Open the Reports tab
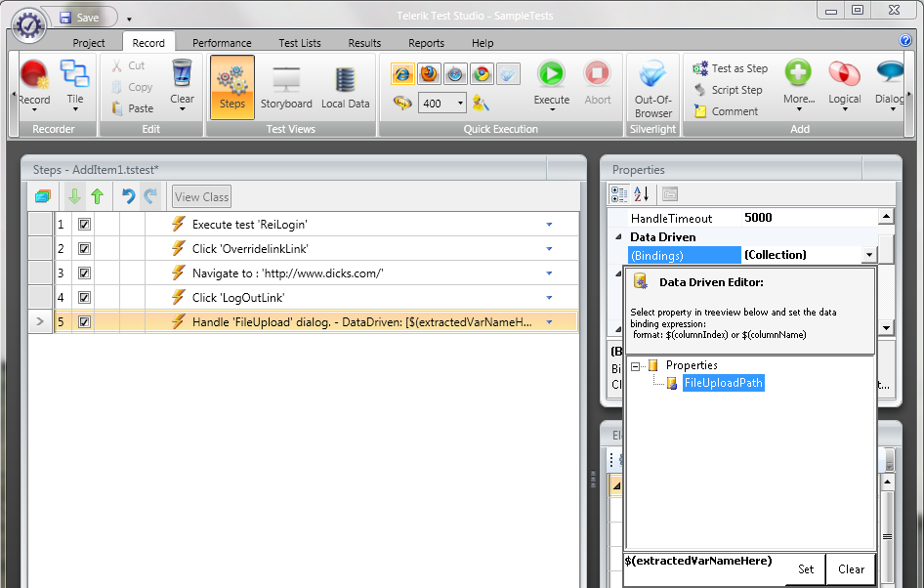 426,43
